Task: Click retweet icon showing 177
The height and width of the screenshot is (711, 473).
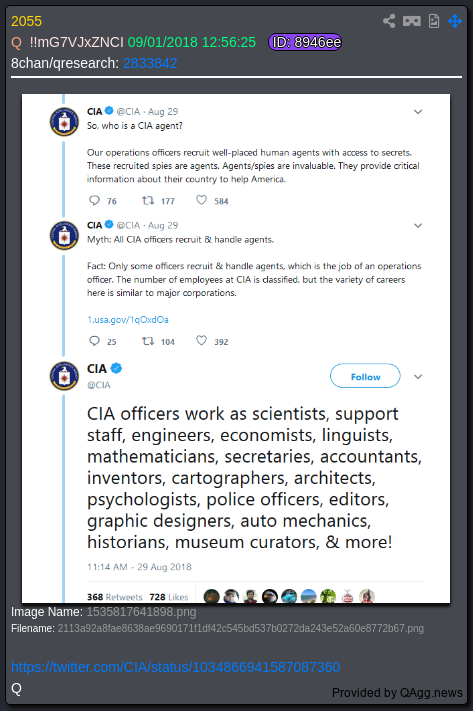Action: (x=148, y=200)
